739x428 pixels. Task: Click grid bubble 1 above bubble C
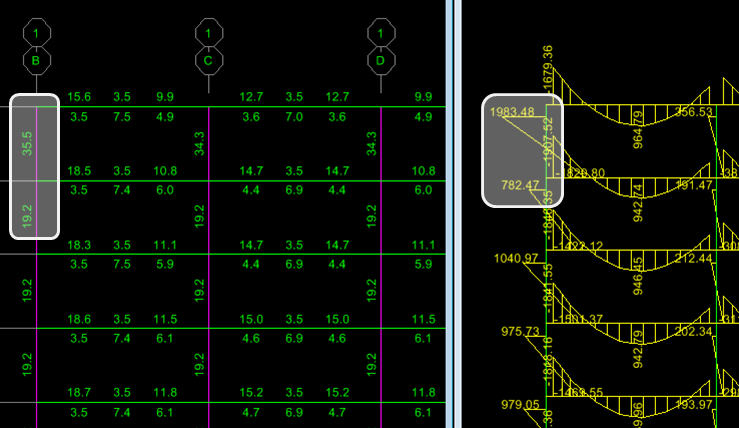[x=208, y=34]
